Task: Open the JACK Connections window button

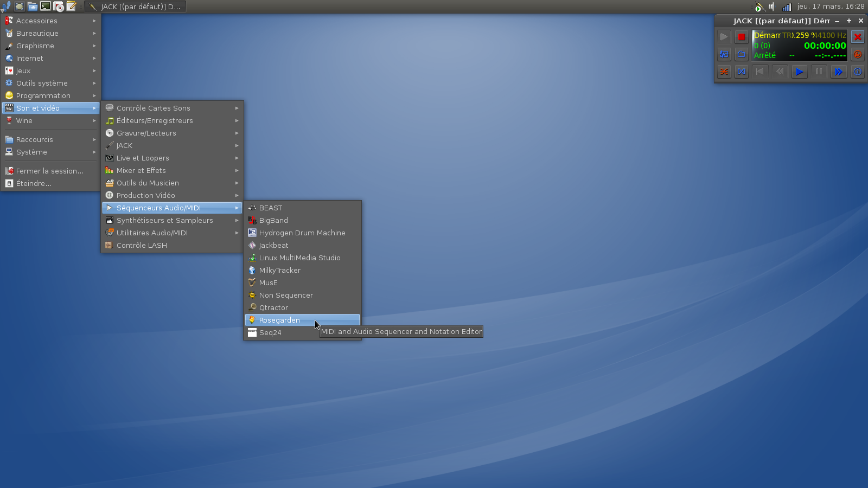Action: (x=724, y=72)
